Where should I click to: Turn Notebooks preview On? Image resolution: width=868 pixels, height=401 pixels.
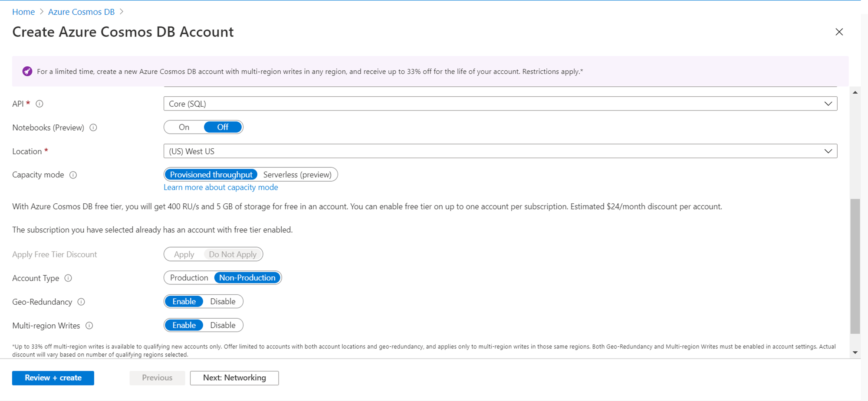pyautogui.click(x=184, y=127)
